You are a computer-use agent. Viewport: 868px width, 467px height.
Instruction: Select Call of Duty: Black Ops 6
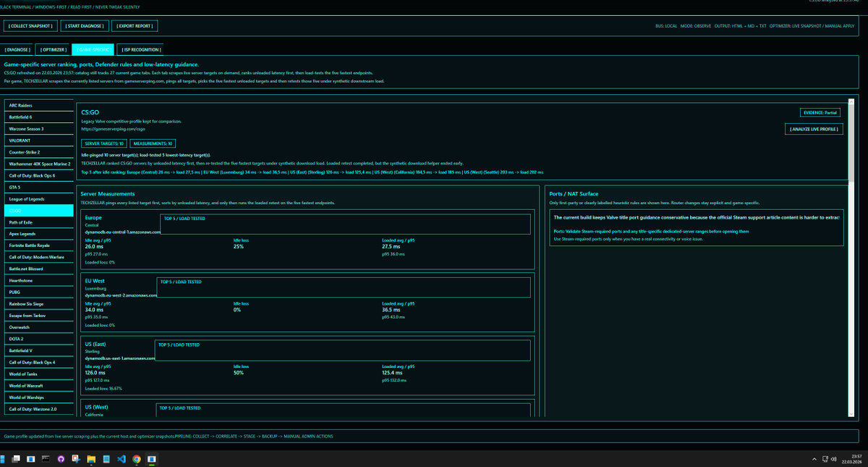[39, 175]
